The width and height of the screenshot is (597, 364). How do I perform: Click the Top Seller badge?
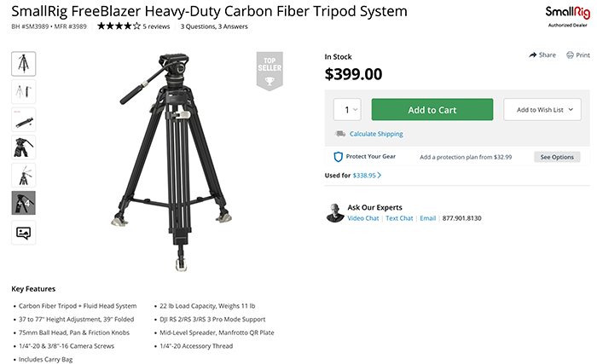coord(270,72)
